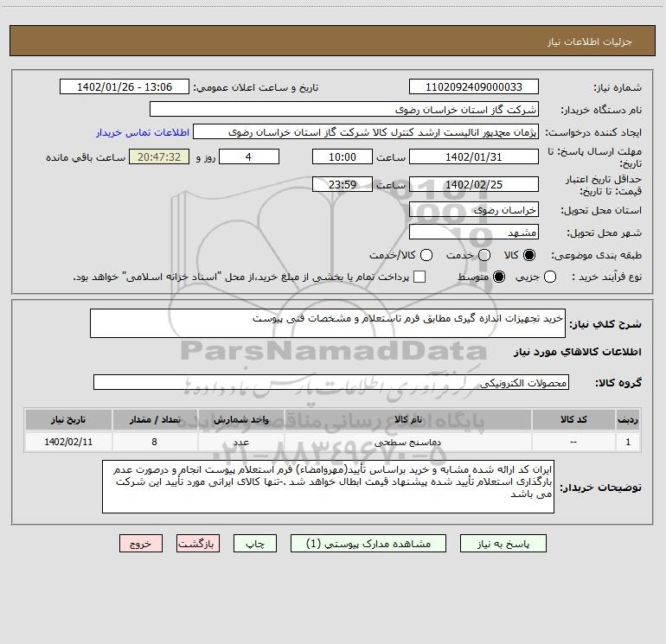Screen dimensions: 666x644
Task: Click the توضیحات خریدار text area
Action: [x=328, y=487]
